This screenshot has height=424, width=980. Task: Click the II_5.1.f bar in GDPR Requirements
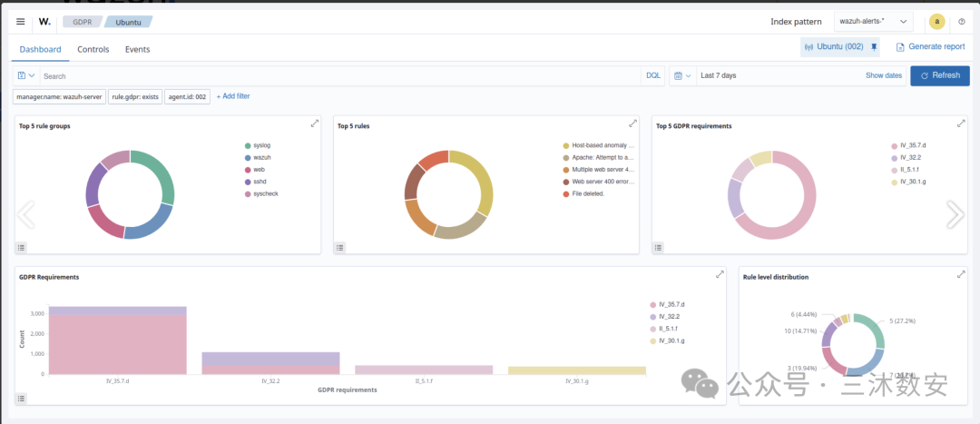pos(424,370)
